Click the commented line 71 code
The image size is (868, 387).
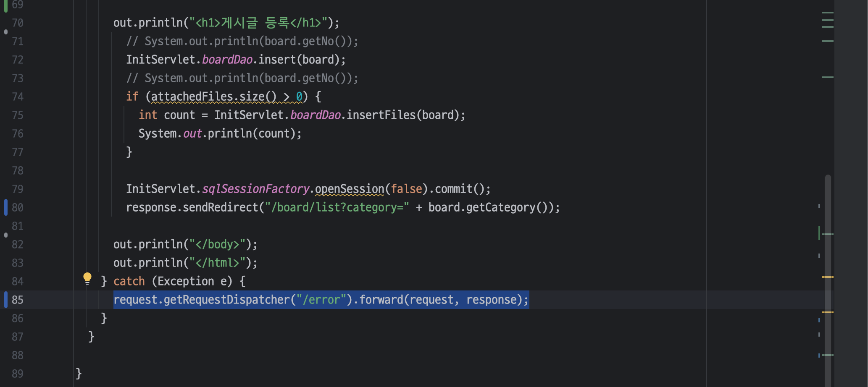coord(242,41)
